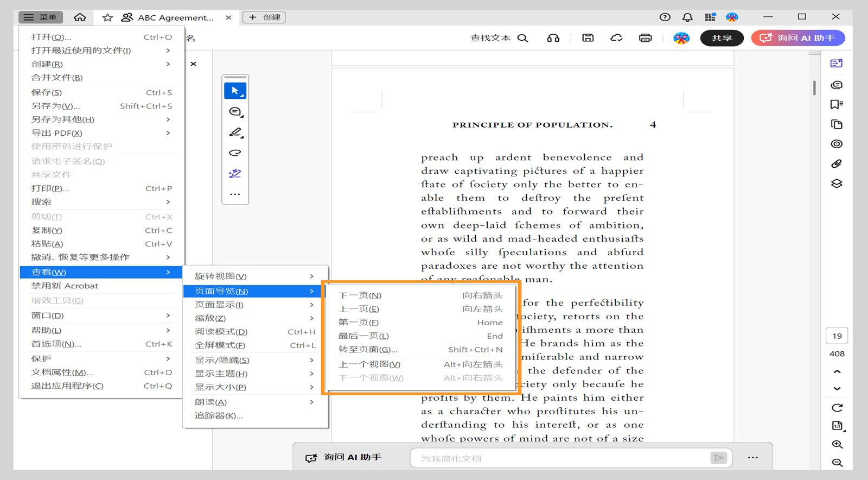The width and height of the screenshot is (868, 480).
Task: Expand the 页面显示(I) submenu
Action: tap(255, 305)
